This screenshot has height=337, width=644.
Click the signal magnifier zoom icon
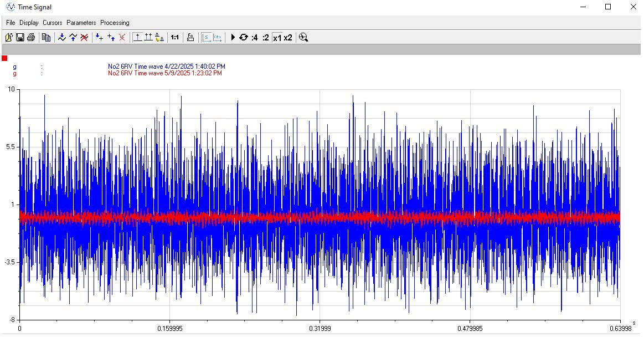[x=303, y=37]
